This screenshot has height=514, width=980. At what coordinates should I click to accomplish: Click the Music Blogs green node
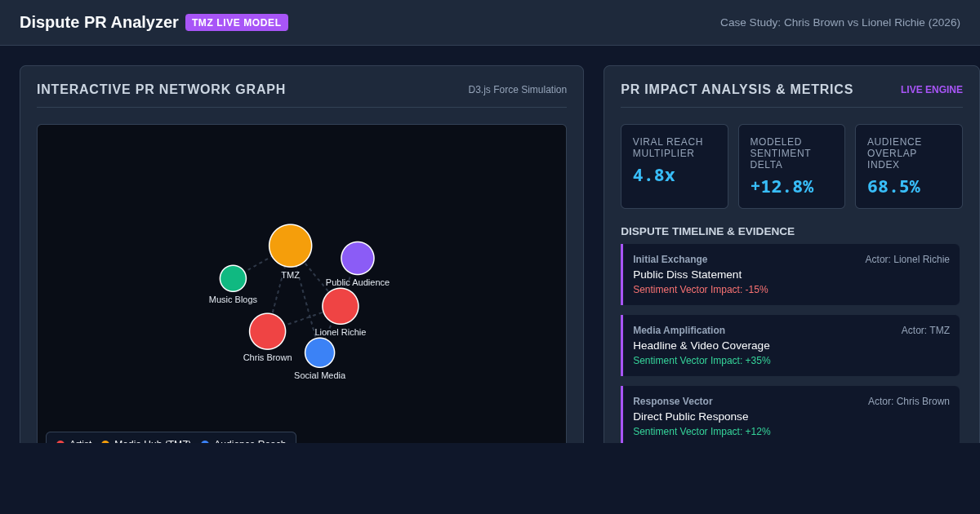point(233,278)
